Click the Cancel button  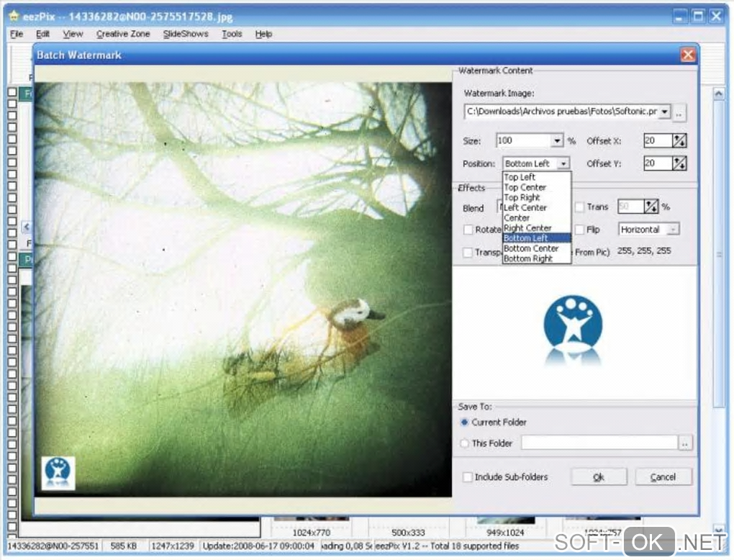pos(663,477)
